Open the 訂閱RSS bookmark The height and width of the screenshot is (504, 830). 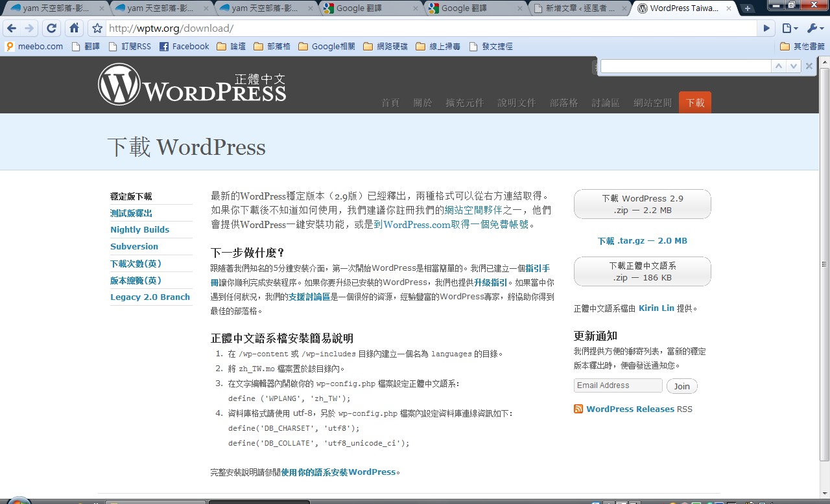pyautogui.click(x=130, y=47)
